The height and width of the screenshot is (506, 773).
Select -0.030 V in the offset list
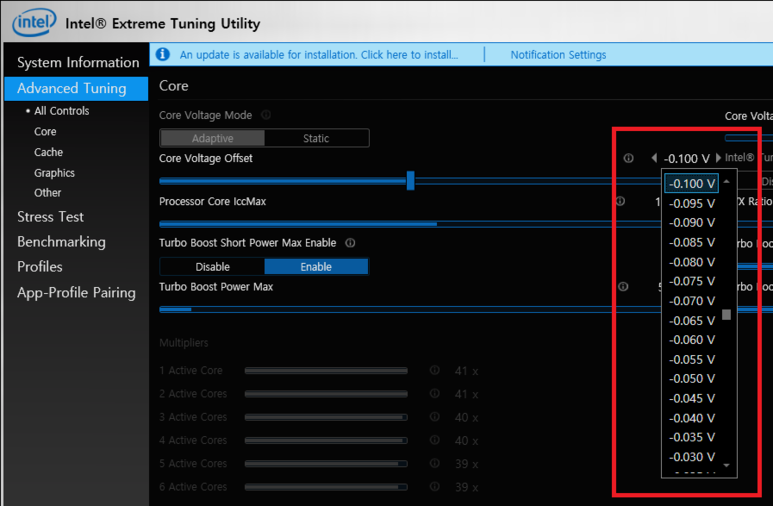[692, 457]
